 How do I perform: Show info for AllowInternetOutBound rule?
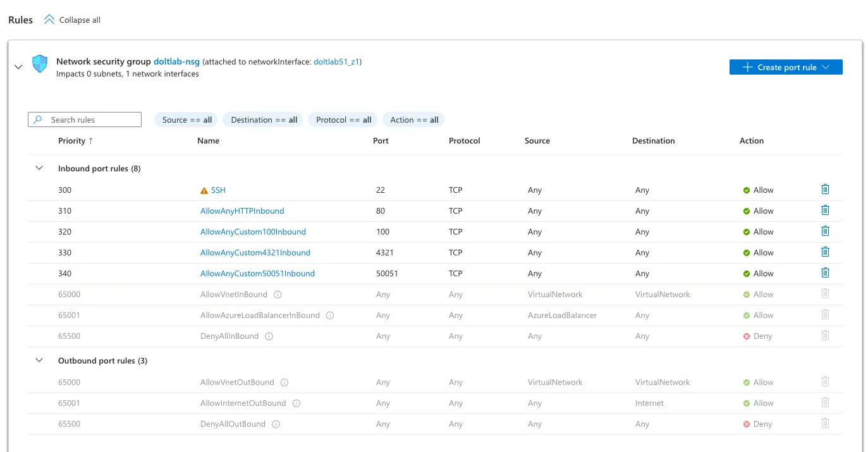[296, 403]
